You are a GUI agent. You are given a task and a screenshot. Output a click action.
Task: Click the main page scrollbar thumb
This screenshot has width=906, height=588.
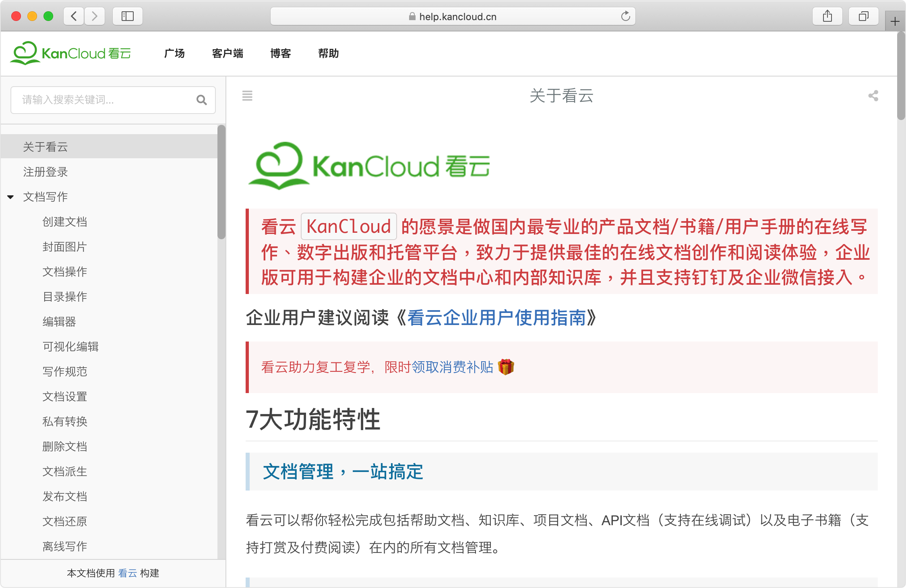tap(901, 76)
